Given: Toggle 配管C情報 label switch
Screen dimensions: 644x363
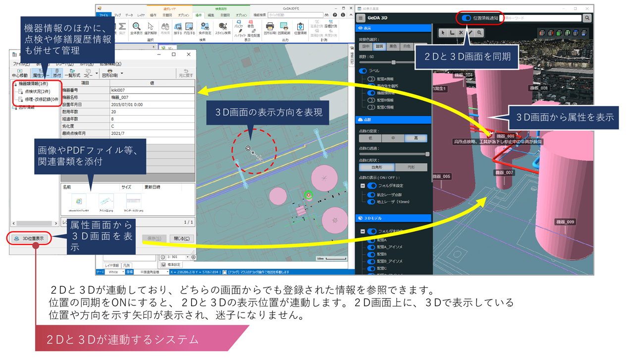Looking at the screenshot, I should [371, 107].
